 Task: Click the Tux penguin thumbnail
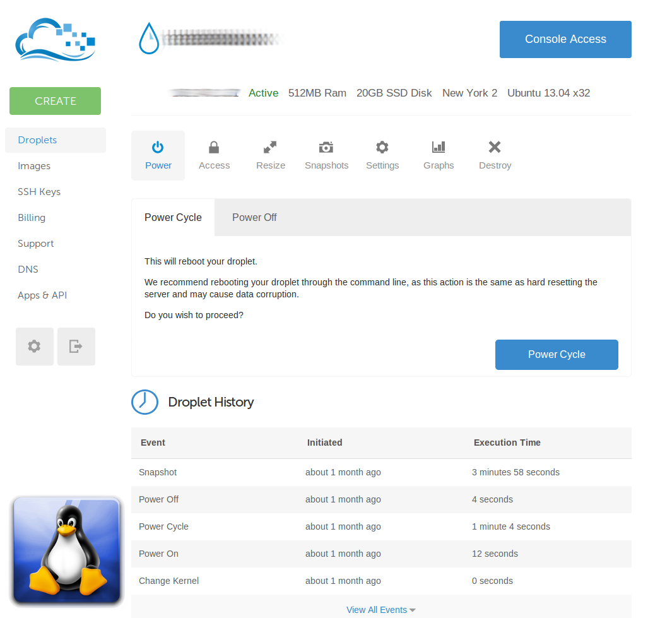[66, 550]
